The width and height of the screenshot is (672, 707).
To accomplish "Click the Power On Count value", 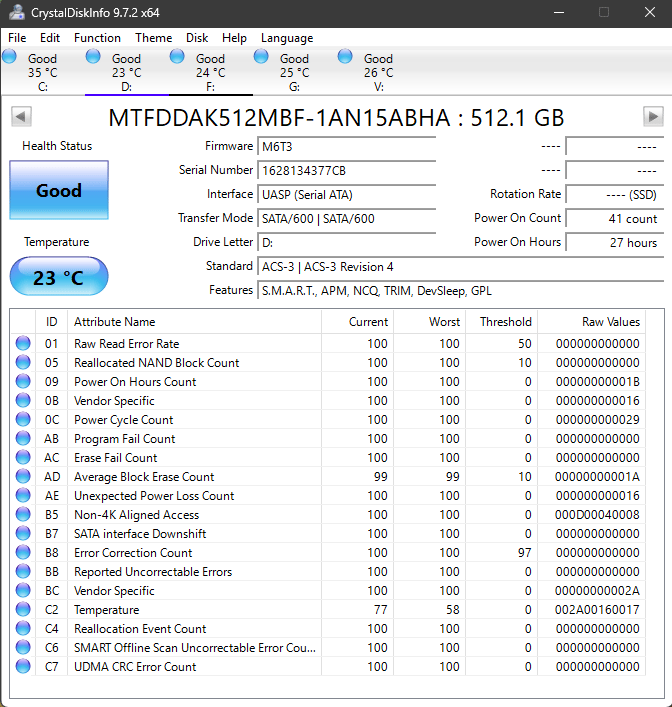I will pyautogui.click(x=615, y=219).
